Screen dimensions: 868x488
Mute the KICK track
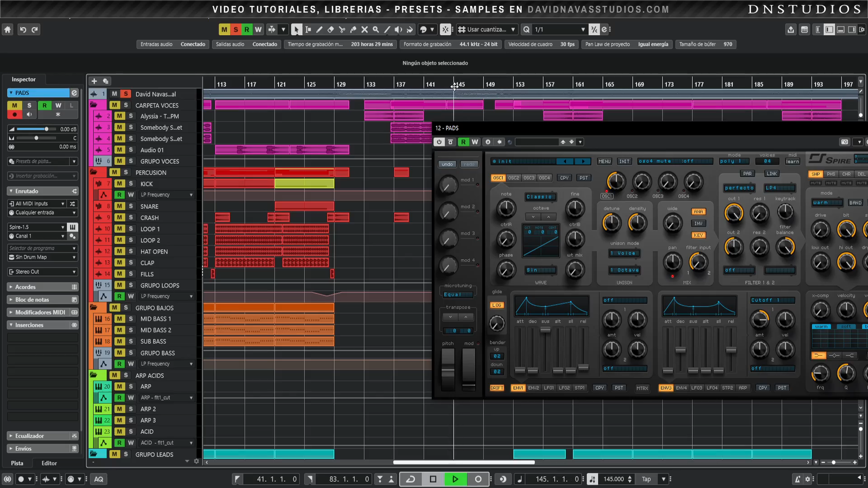119,184
